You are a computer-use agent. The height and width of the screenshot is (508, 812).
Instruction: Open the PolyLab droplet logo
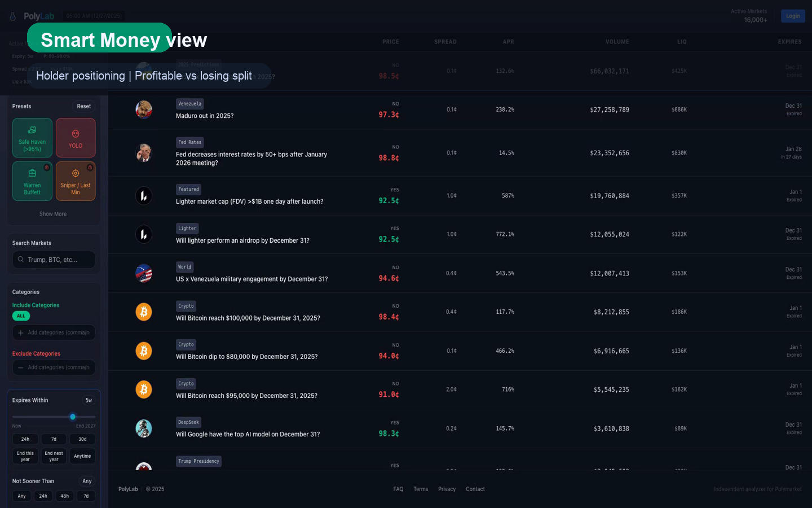click(12, 16)
